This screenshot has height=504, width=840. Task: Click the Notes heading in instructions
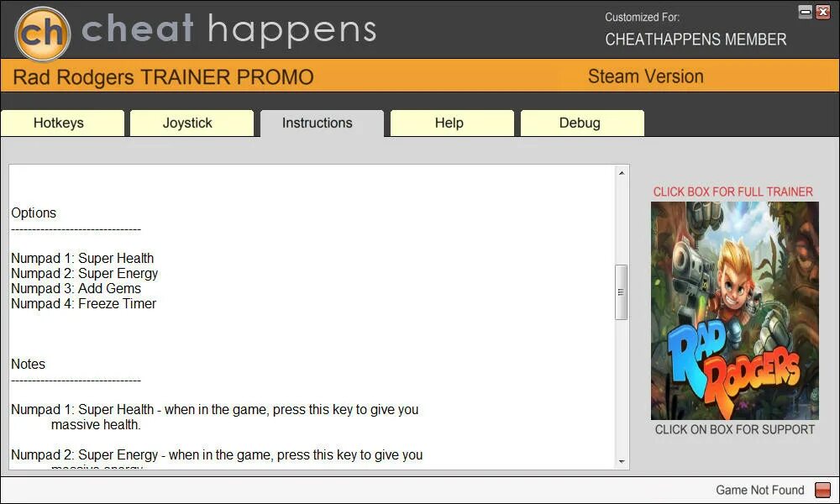pyautogui.click(x=29, y=365)
